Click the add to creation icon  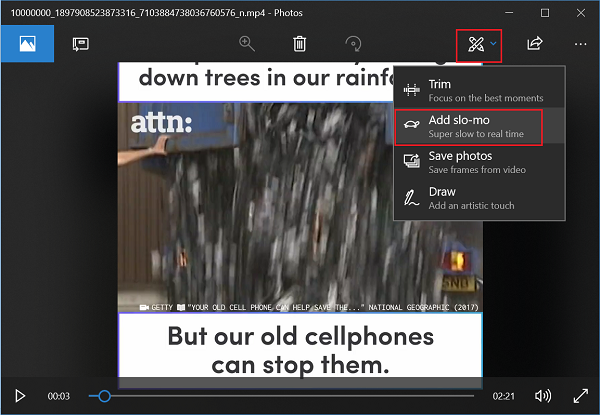coord(80,44)
